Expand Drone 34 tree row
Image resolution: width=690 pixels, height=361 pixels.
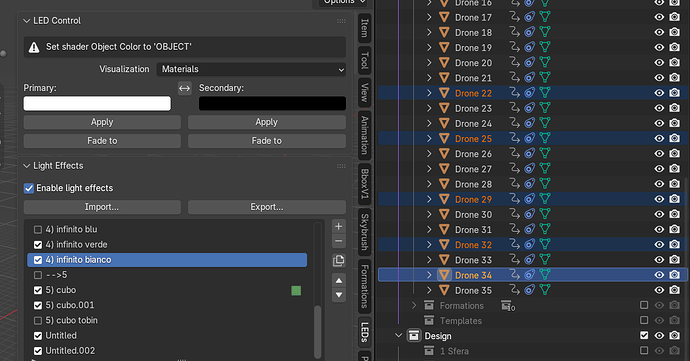429,275
